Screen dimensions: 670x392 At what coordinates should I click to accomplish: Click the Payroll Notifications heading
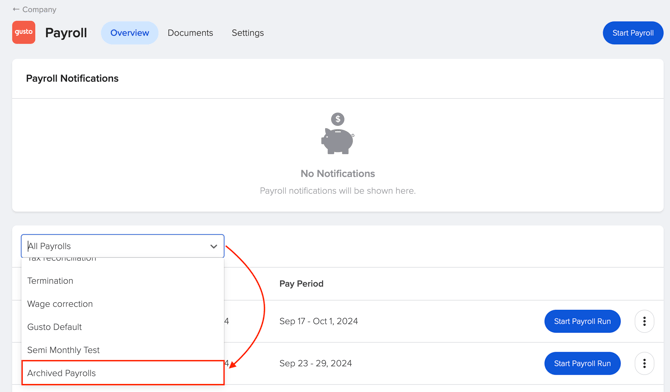(x=72, y=79)
